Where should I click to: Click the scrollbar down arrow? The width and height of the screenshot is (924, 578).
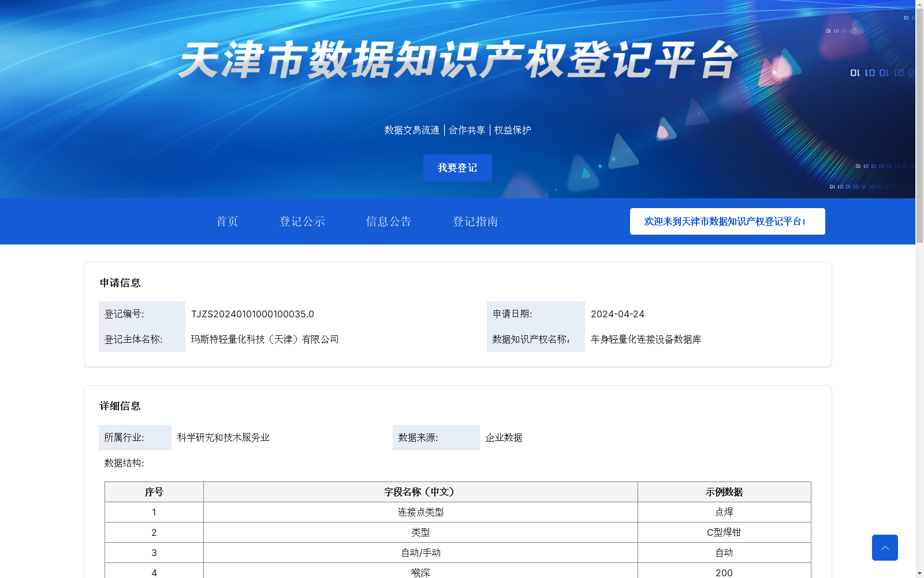pos(919,574)
